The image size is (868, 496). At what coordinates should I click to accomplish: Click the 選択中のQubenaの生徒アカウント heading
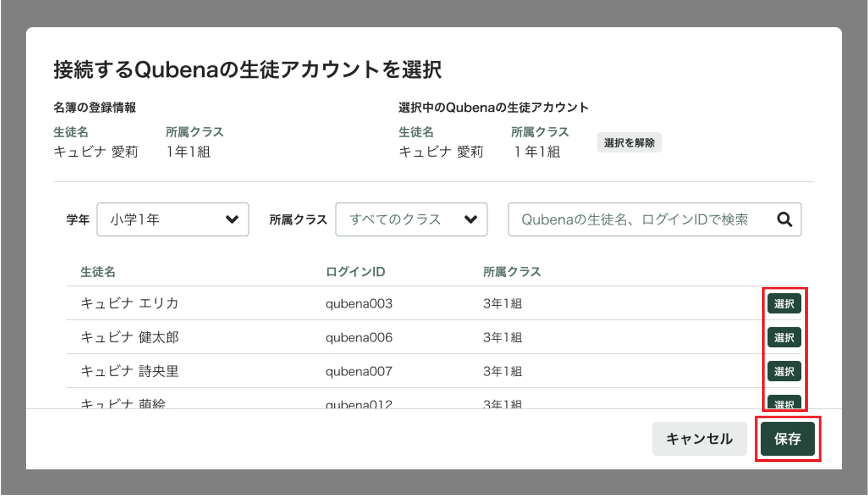coord(493,107)
